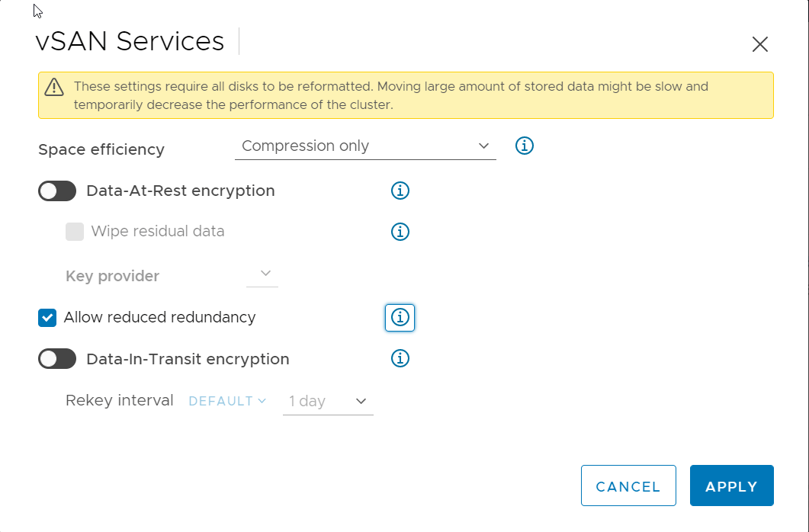Open the Rekey interval DEFAULT selector
This screenshot has height=532, width=809.
click(x=227, y=401)
